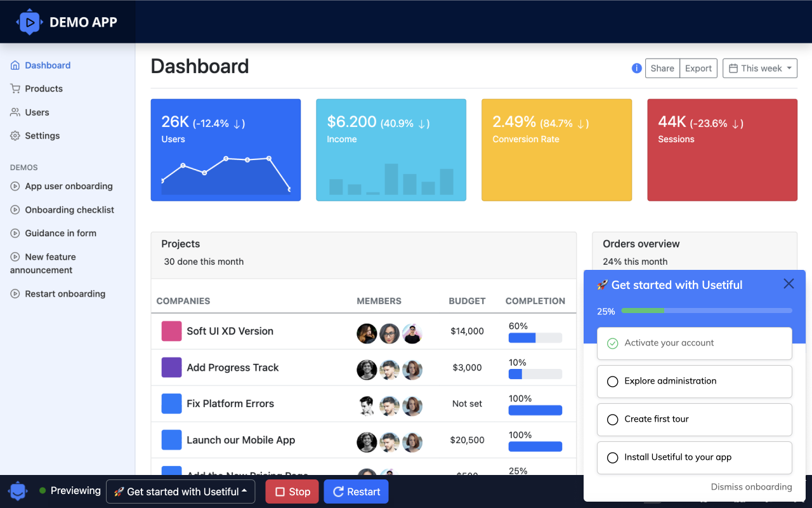
Task: Select the Install Usetiful to your app circle
Action: pos(612,457)
